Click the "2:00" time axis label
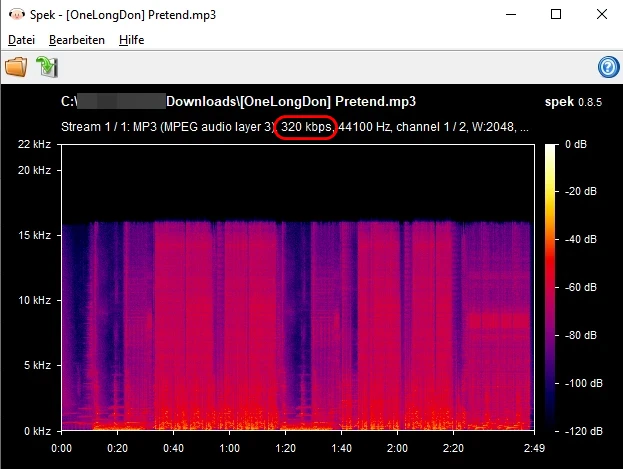 pyautogui.click(x=397, y=448)
